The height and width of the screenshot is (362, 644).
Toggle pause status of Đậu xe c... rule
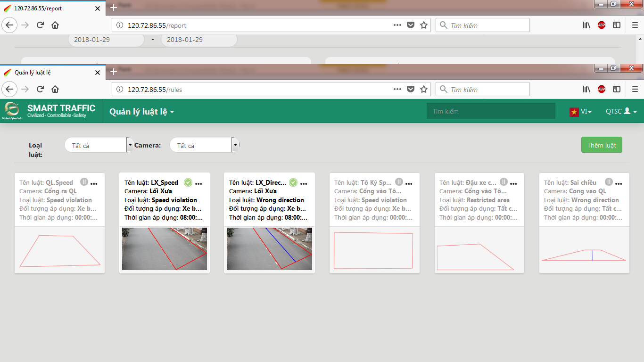[x=504, y=182]
